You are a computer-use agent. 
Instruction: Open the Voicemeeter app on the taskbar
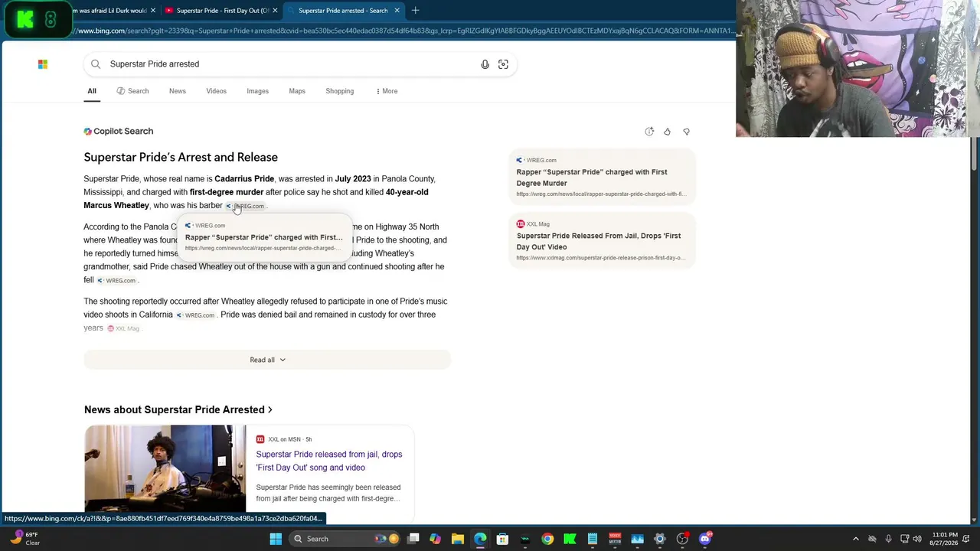click(615, 539)
